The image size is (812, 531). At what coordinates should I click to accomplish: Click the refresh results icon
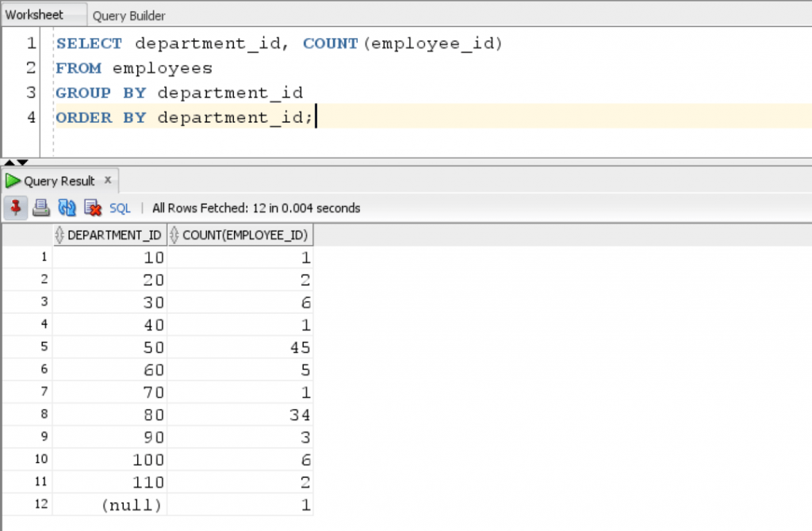point(67,208)
